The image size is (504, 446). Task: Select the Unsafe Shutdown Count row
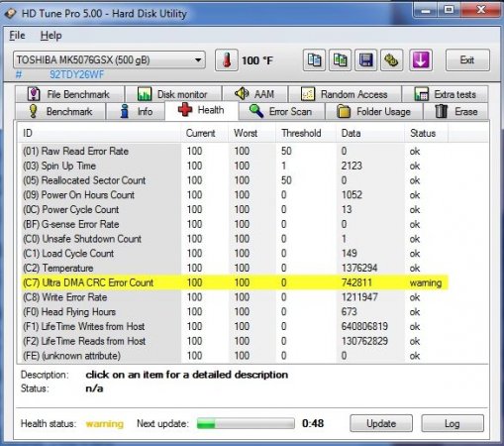pyautogui.click(x=235, y=239)
